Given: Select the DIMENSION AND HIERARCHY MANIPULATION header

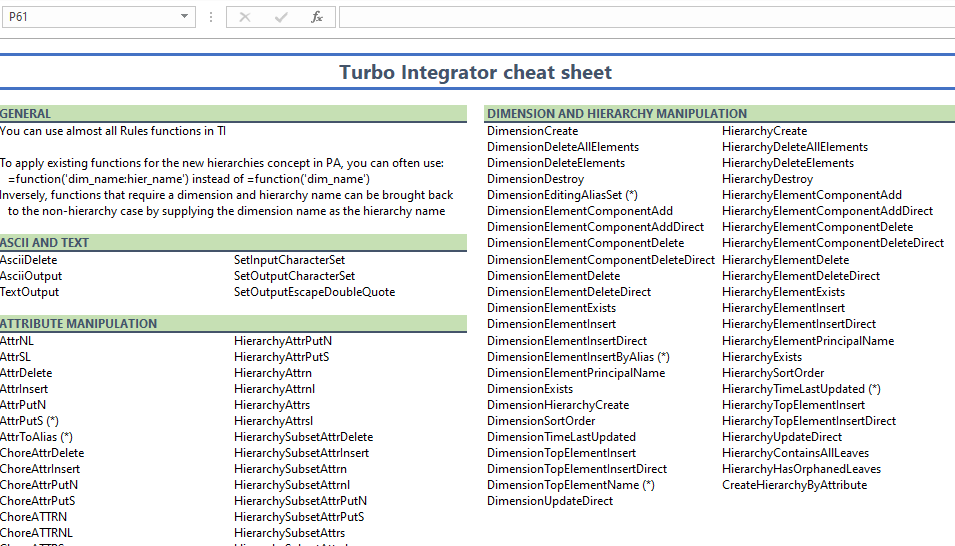Looking at the screenshot, I should point(617,113).
